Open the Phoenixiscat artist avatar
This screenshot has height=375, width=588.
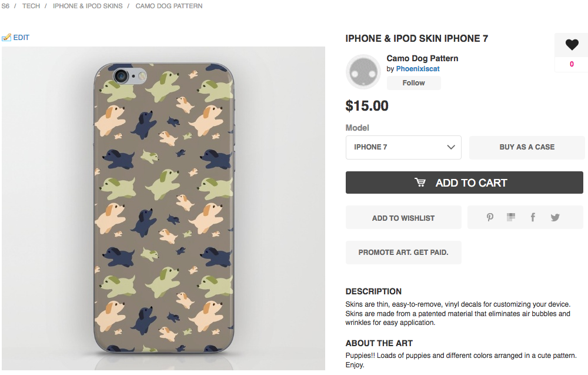[x=363, y=72]
